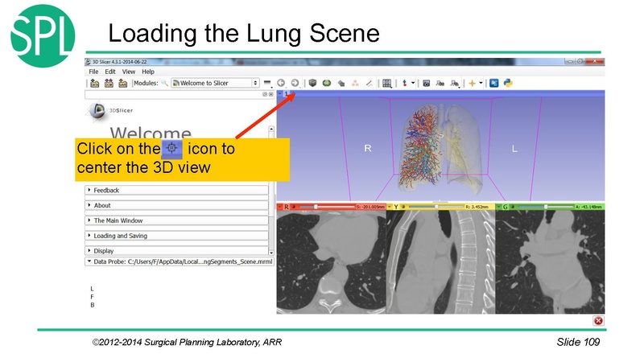Click the sagittal CT slice view
Viewport: 644px width, 362px height.
pyautogui.click(x=440, y=262)
